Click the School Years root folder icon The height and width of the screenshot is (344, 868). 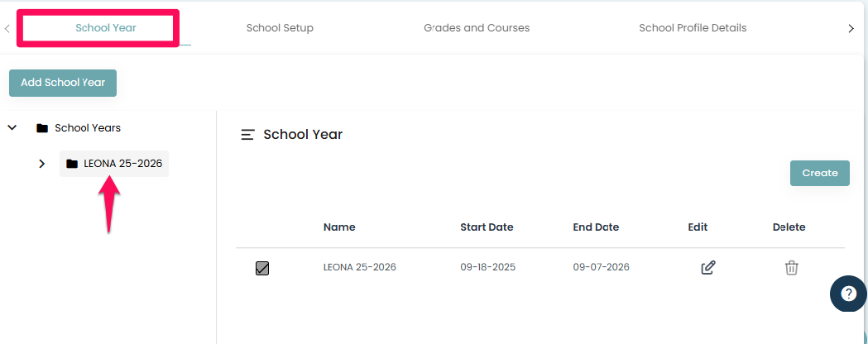pos(42,128)
